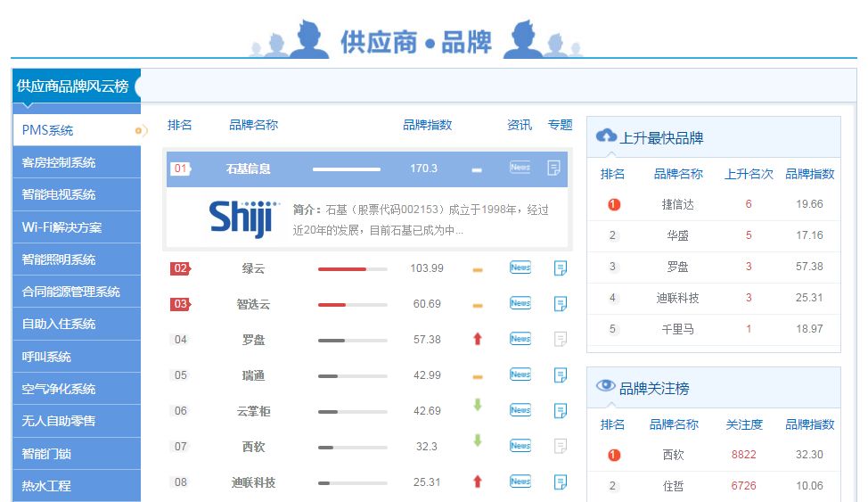Open 专题 document icon in 绿云 row
Image resolution: width=868 pixels, height=502 pixels.
point(561,268)
